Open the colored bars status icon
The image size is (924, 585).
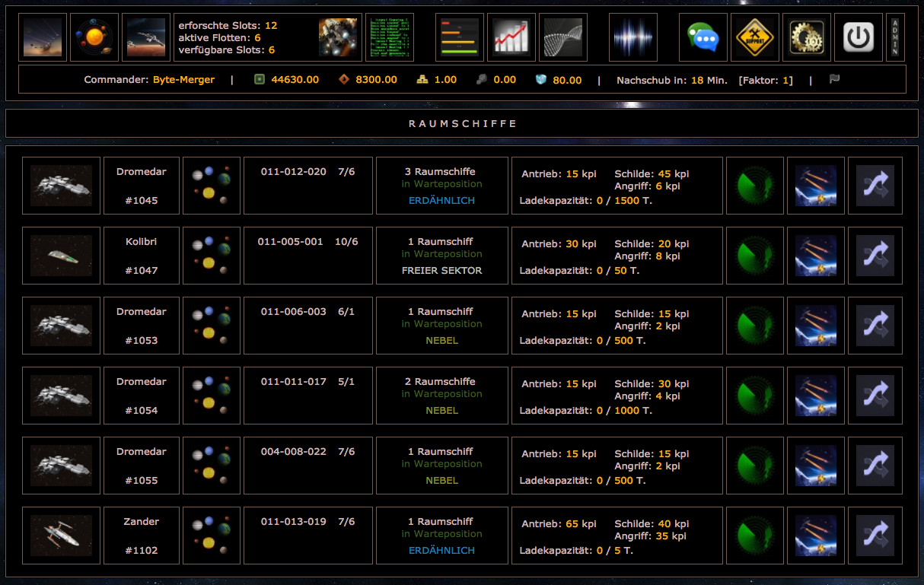click(x=460, y=37)
